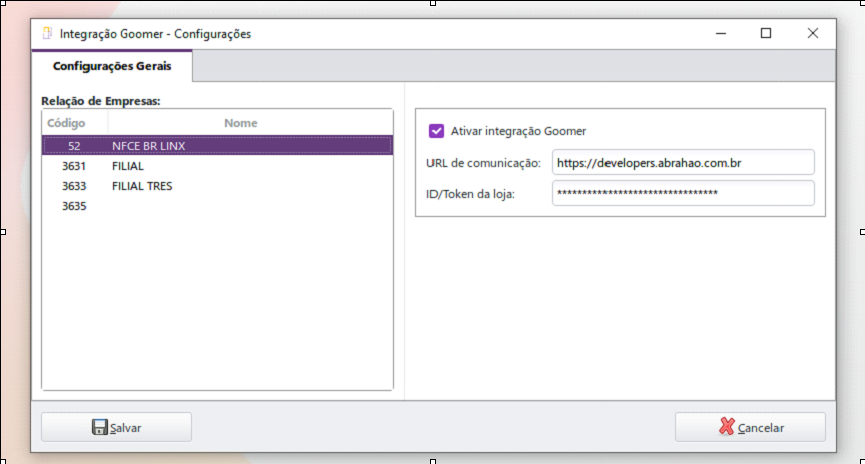This screenshot has width=865, height=464.
Task: Select company row 3631 FILIAL
Action: point(217,166)
